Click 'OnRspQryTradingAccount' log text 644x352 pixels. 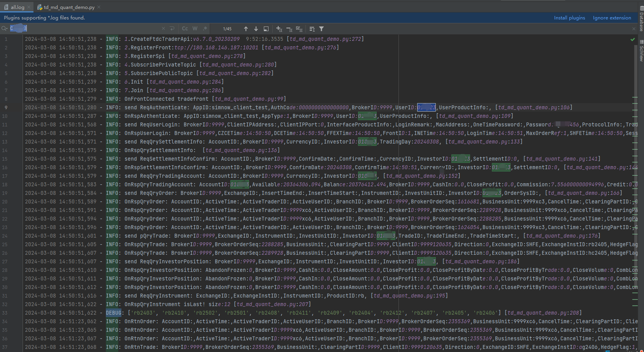[159, 184]
